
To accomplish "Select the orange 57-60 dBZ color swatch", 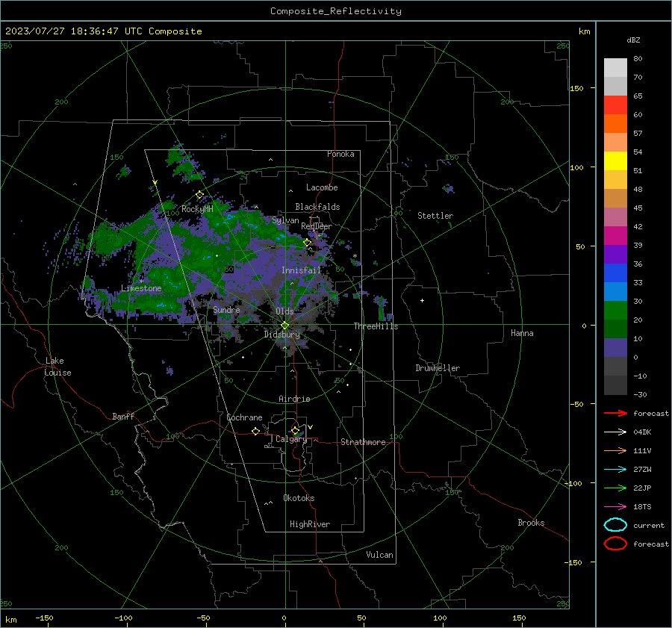I will [615, 124].
